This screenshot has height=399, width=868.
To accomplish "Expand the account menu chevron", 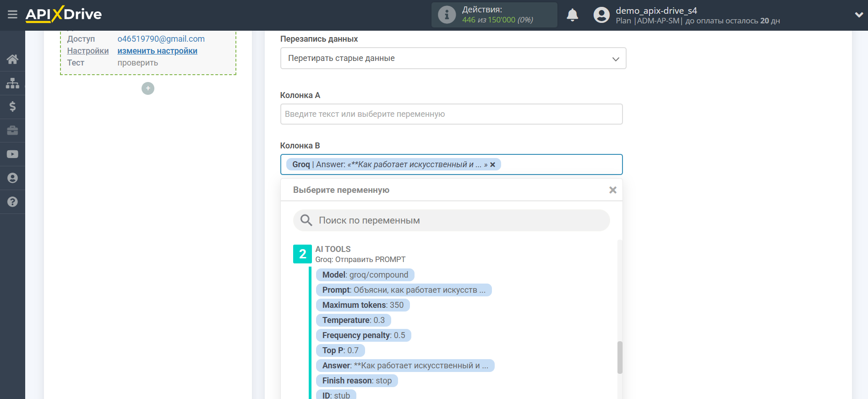I will pyautogui.click(x=858, y=15).
